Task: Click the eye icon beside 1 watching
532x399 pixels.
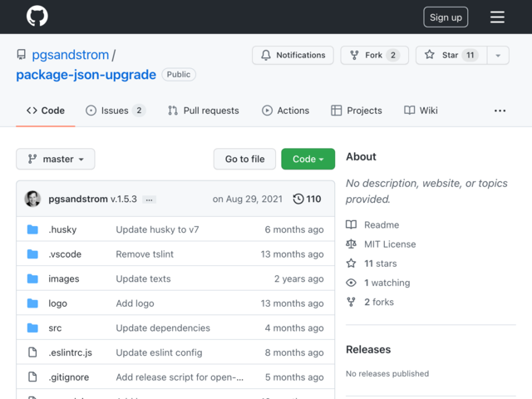Action: [x=351, y=283]
